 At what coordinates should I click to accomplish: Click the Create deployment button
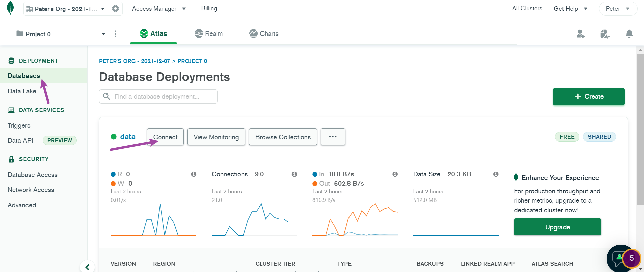pyautogui.click(x=589, y=96)
